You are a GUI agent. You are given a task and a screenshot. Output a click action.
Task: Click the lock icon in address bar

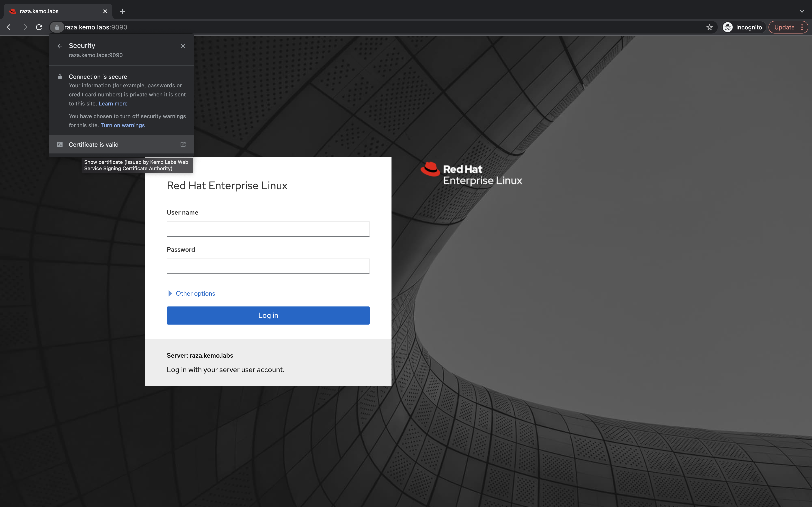[57, 27]
